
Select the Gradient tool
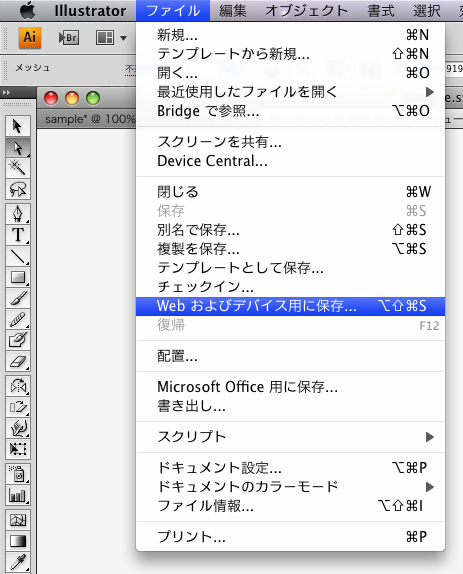pyautogui.click(x=18, y=541)
